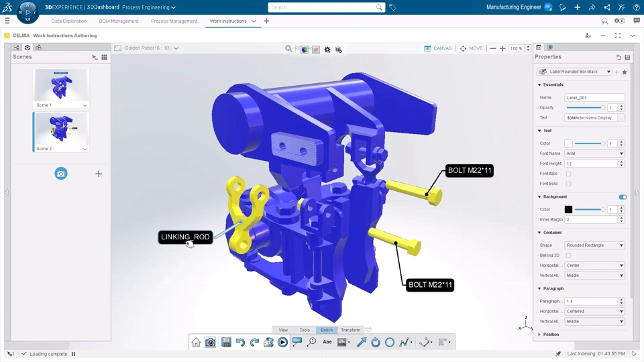The image size is (644, 362).
Task: Click the tag icon next to search
Action: (x=392, y=7)
